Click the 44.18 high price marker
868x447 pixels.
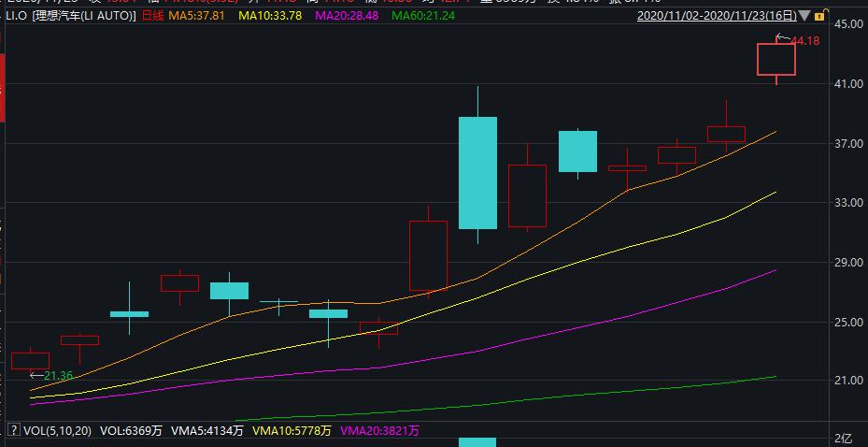point(804,40)
